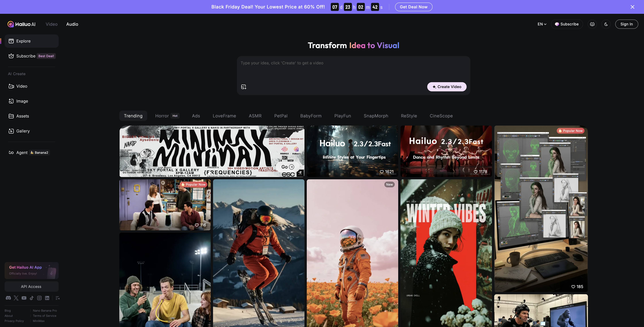Expand the EN language dropdown
Viewport: 644px width, 327px height.
pyautogui.click(x=542, y=24)
